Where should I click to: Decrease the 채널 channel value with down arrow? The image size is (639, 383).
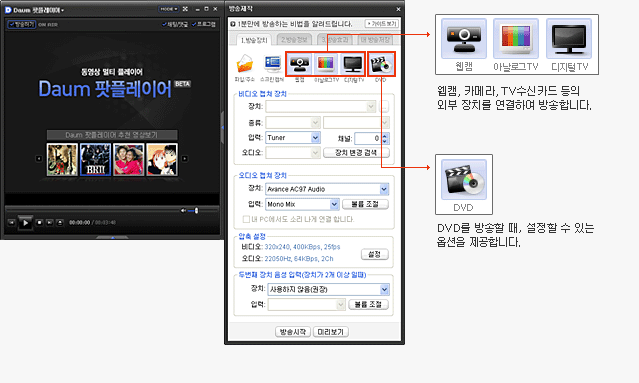coord(385,141)
